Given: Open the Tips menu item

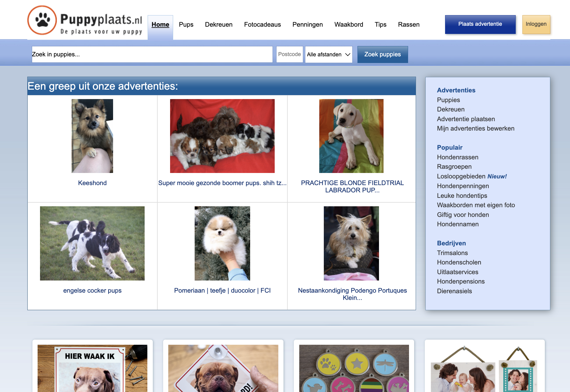Looking at the screenshot, I should point(381,25).
